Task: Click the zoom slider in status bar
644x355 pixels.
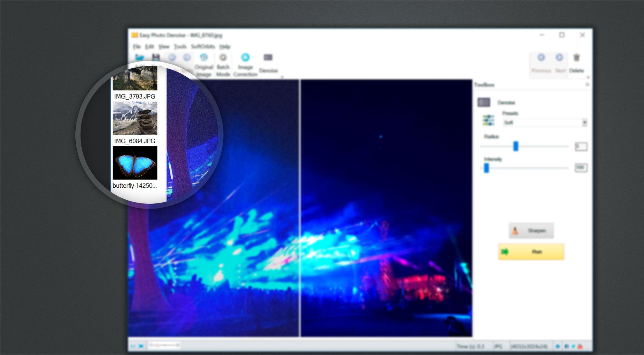Action: pyautogui.click(x=164, y=345)
